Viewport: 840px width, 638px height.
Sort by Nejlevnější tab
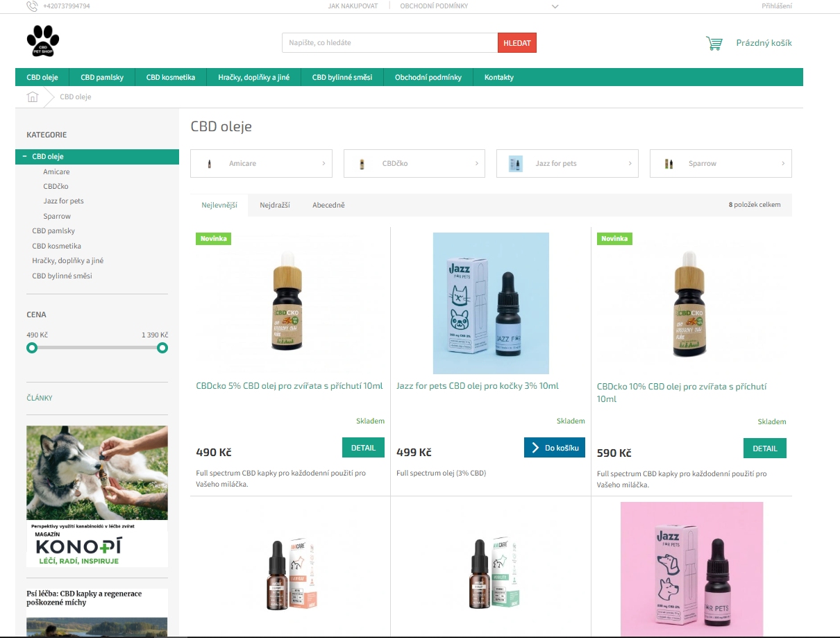tap(219, 205)
